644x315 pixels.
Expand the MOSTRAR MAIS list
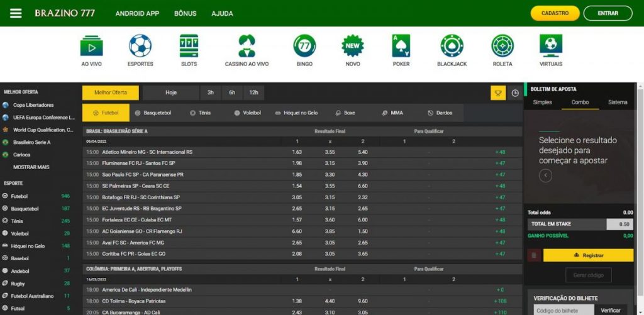coord(31,167)
